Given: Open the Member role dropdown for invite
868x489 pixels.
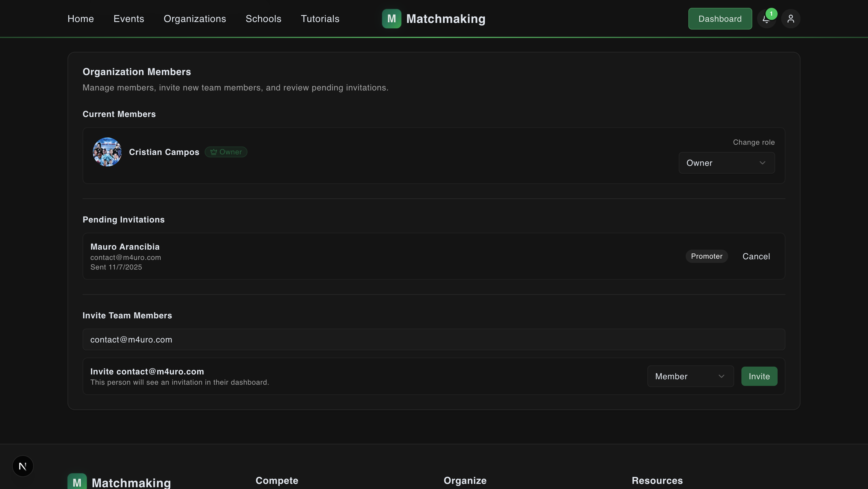Looking at the screenshot, I should point(690,376).
